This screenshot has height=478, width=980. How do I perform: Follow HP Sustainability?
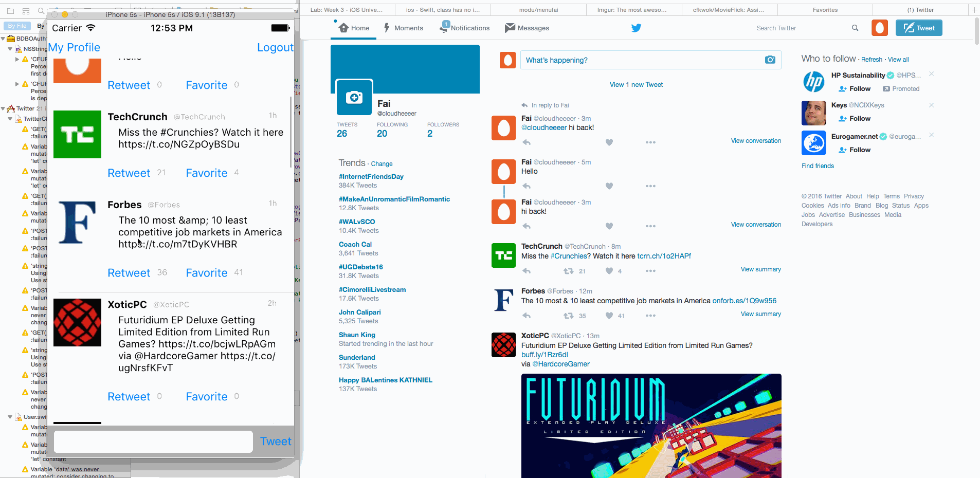(855, 88)
